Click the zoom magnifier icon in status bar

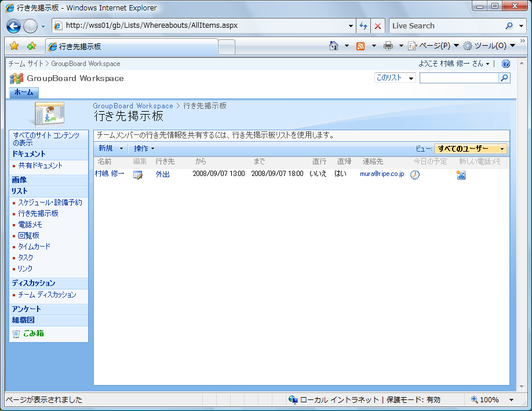click(x=474, y=399)
